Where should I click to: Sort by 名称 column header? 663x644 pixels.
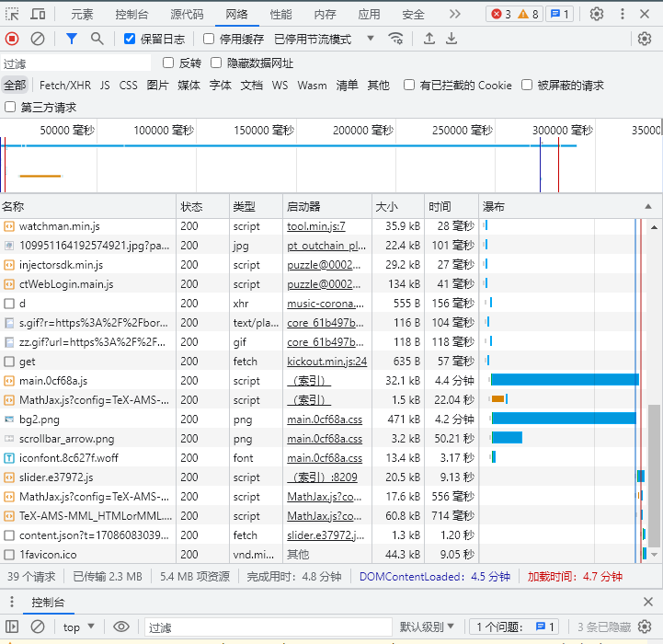tap(88, 206)
